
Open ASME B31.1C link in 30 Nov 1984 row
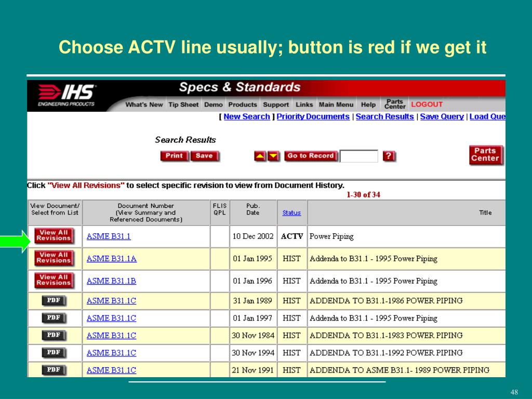111,335
